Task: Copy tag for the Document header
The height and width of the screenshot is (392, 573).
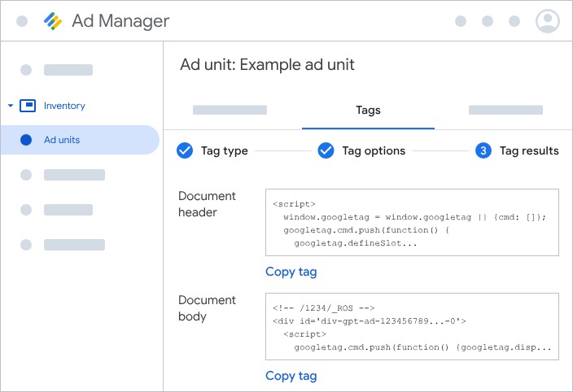Action: (x=291, y=272)
